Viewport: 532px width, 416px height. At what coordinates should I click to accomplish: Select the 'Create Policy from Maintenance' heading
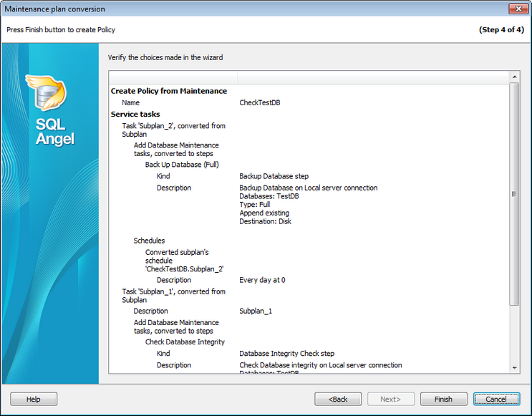[x=169, y=91]
